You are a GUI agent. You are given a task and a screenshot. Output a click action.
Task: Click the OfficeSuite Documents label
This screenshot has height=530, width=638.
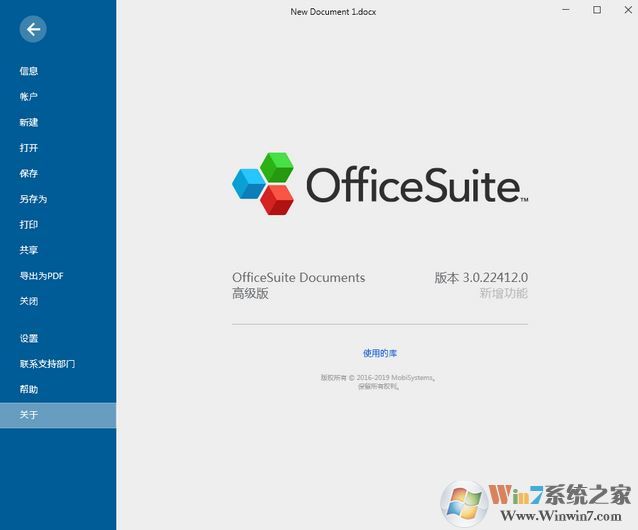(x=298, y=277)
